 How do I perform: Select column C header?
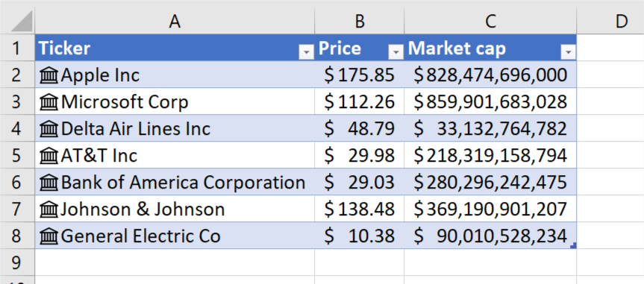point(490,22)
